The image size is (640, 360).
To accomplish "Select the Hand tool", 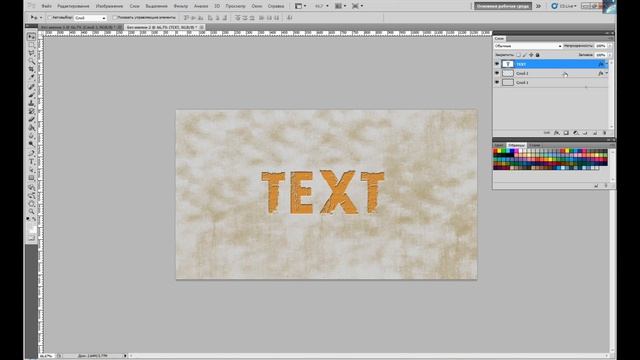I will pyautogui.click(x=31, y=203).
